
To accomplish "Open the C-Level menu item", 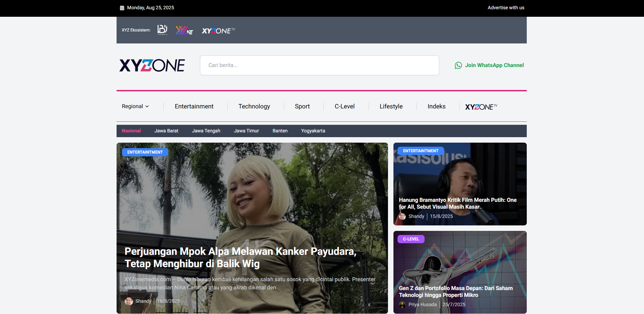I will pos(345,106).
